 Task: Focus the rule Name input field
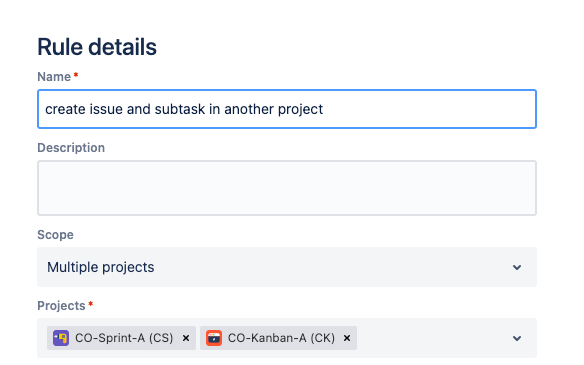pyautogui.click(x=287, y=109)
